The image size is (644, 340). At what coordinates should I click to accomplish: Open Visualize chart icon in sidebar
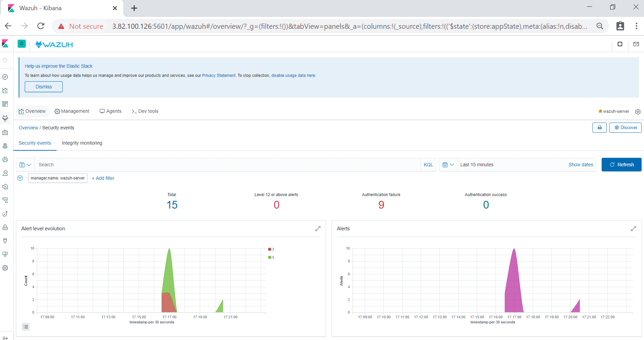point(5,90)
